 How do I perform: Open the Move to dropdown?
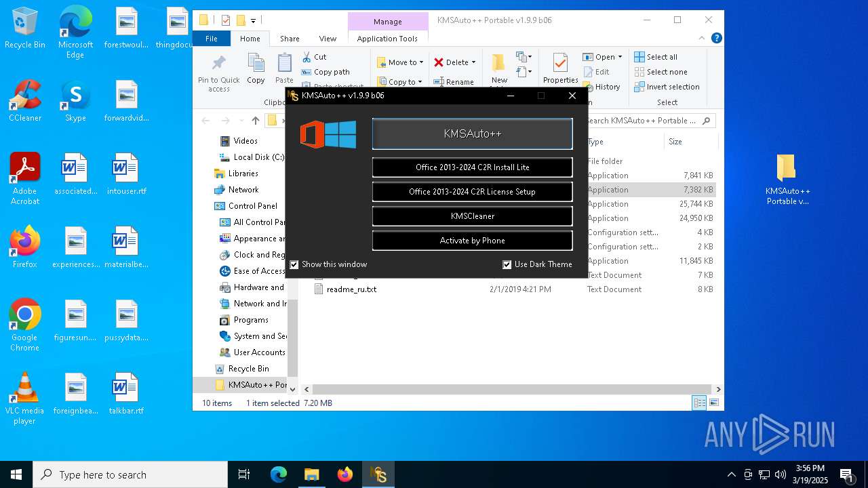[400, 62]
